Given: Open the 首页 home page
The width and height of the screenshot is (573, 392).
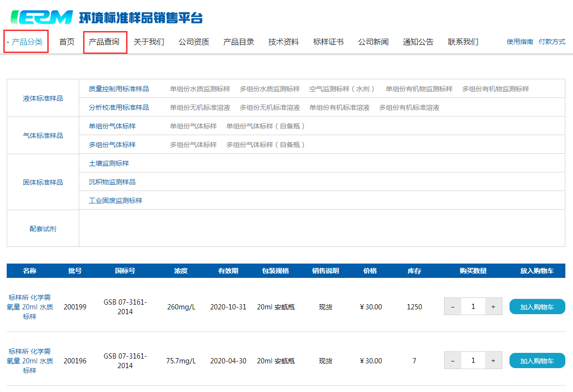Looking at the screenshot, I should tap(67, 42).
